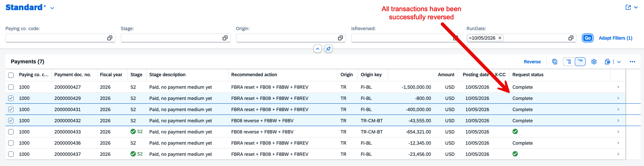644x166 pixels.
Task: Run the search with Go
Action: [x=588, y=38]
